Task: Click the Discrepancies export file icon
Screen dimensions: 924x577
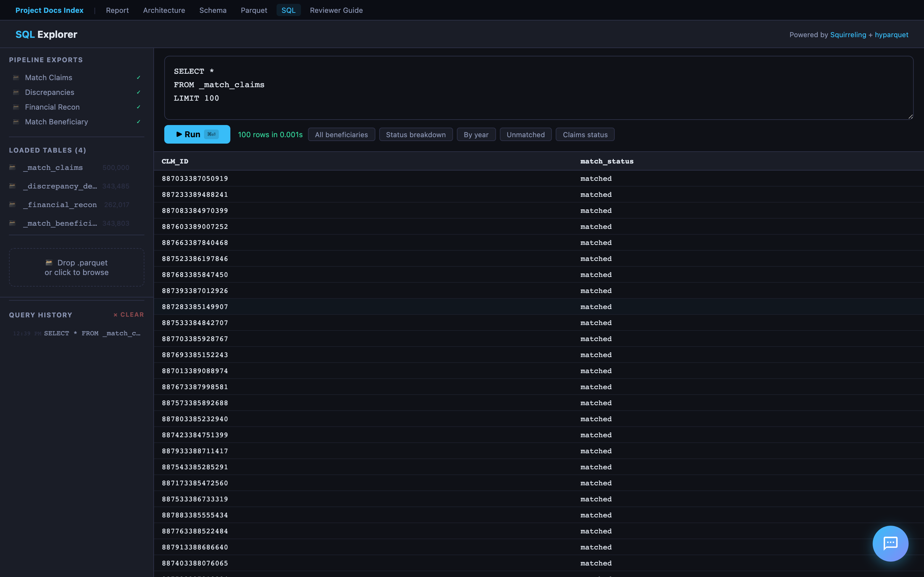Action: click(x=16, y=92)
